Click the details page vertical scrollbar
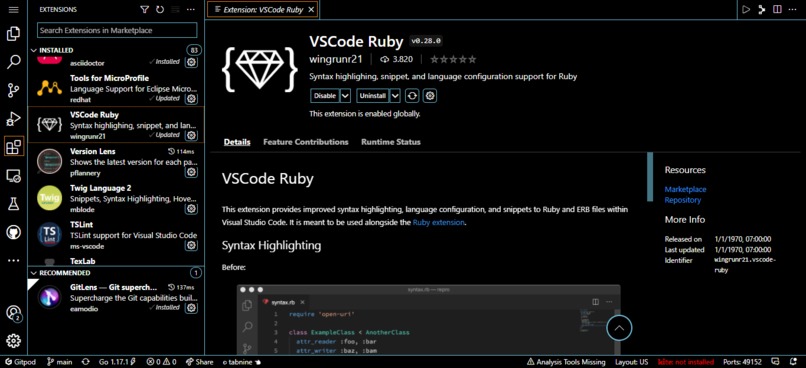The image size is (806, 368). (650, 176)
